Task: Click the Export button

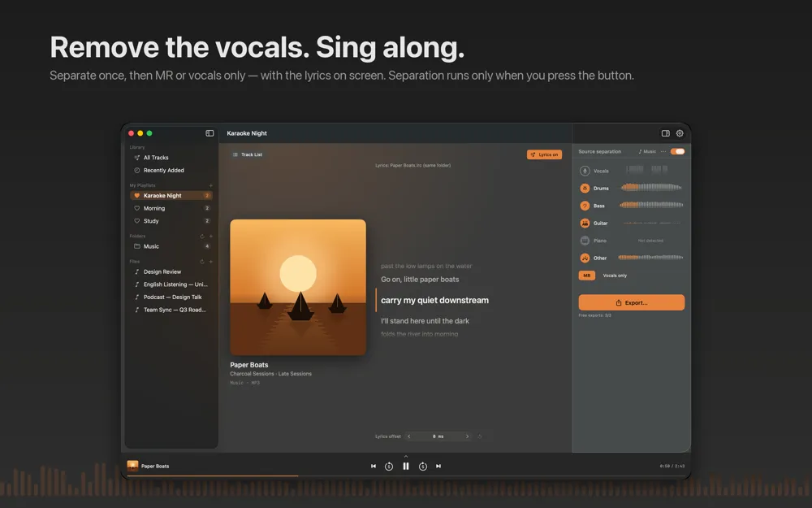Action: tap(631, 302)
